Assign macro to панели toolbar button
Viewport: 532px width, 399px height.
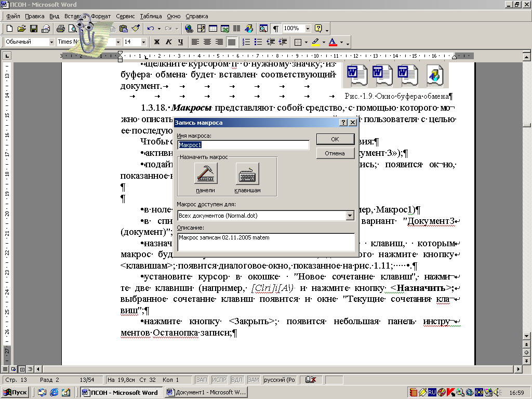(206, 174)
